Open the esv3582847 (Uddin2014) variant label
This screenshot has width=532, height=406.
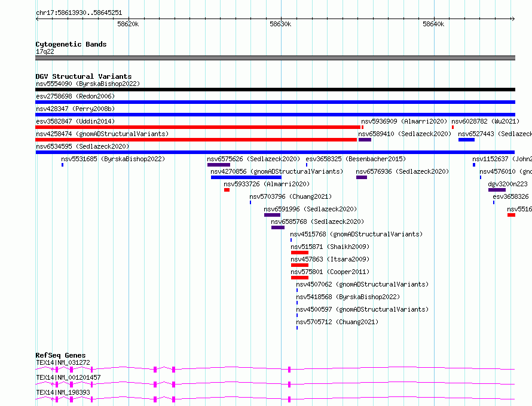[x=75, y=121]
